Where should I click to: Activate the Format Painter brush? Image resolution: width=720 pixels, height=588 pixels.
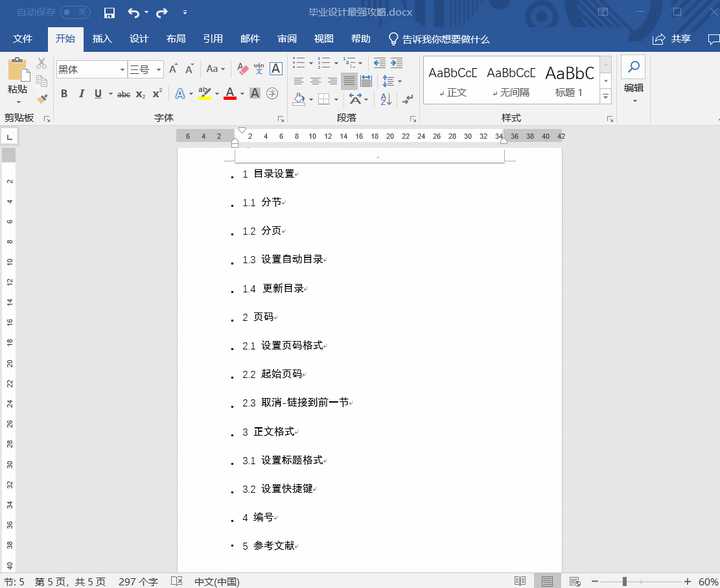click(x=42, y=99)
